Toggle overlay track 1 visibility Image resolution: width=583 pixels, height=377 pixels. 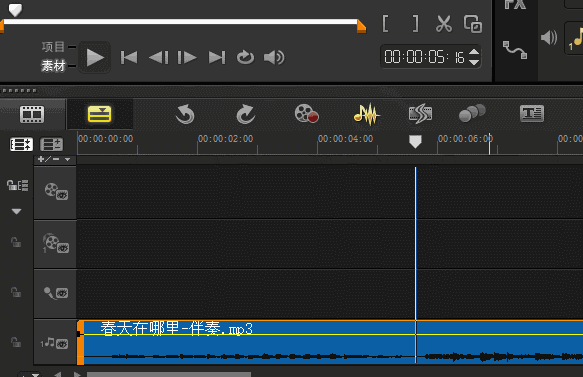(x=63, y=248)
